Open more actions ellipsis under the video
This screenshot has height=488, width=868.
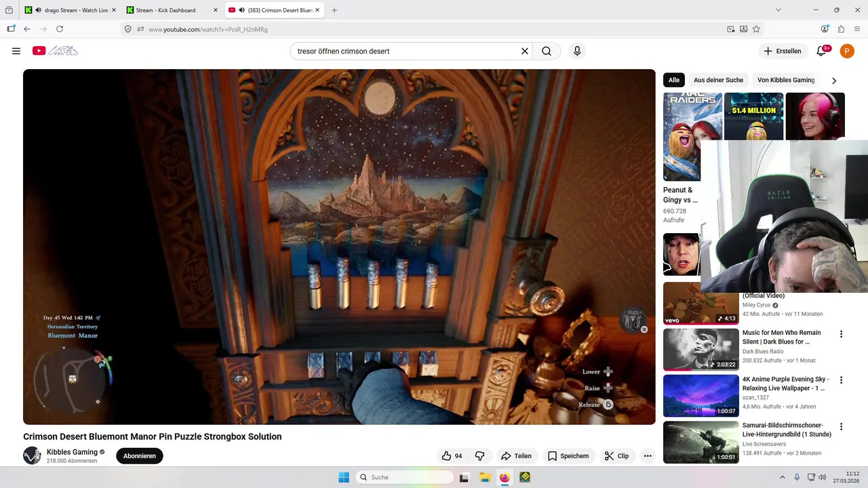tap(648, 456)
